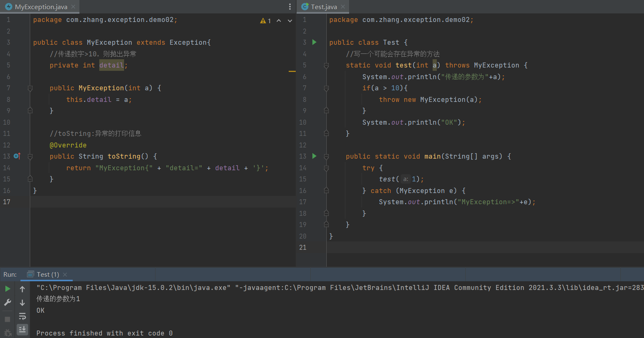
Task: Click fold end marker on Test.java line 11
Action: (326, 133)
